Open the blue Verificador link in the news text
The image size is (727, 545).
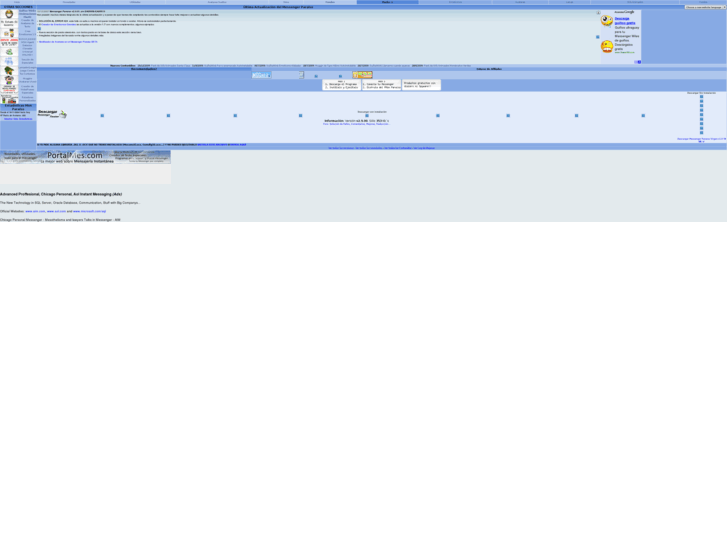(x=68, y=42)
